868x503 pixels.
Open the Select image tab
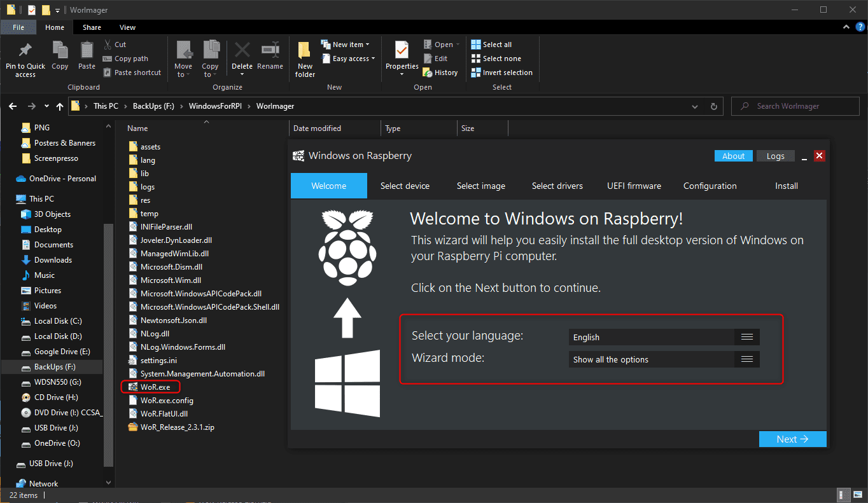pyautogui.click(x=481, y=186)
